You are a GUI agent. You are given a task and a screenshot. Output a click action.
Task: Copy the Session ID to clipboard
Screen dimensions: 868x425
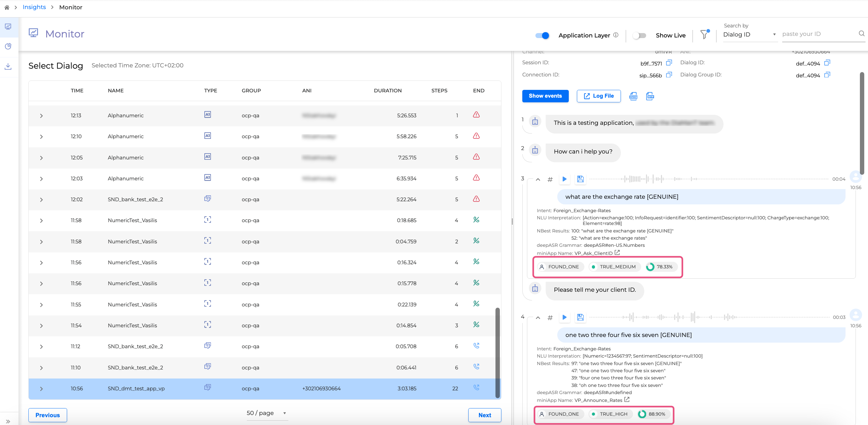point(669,63)
